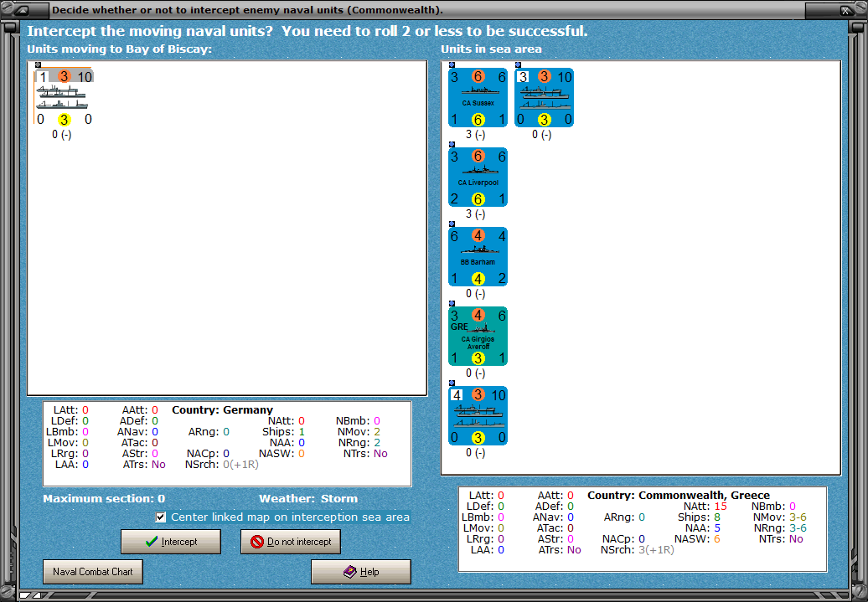Click the Units moving to Bay of Biscay heading

coord(120,49)
